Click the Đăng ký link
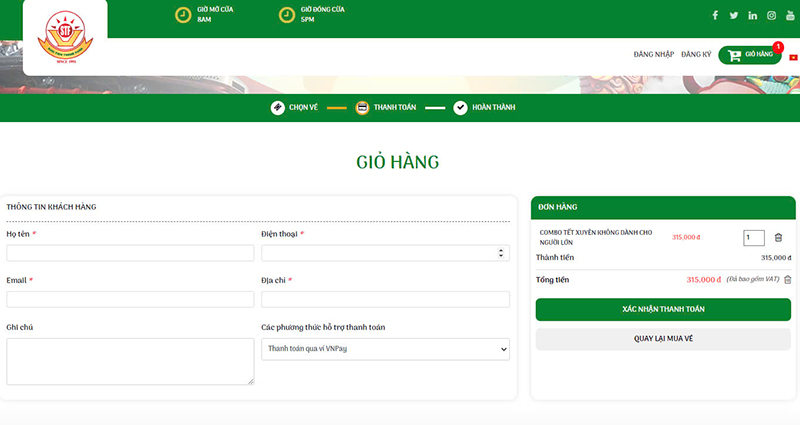 [x=696, y=54]
